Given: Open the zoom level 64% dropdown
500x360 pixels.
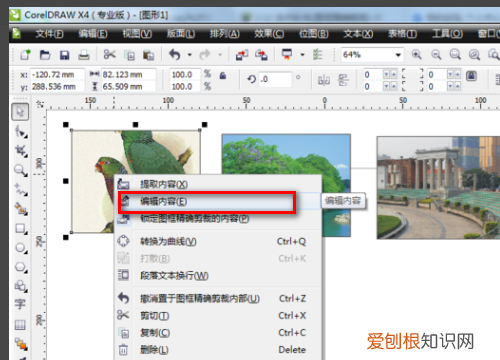Looking at the screenshot, I should [x=398, y=55].
